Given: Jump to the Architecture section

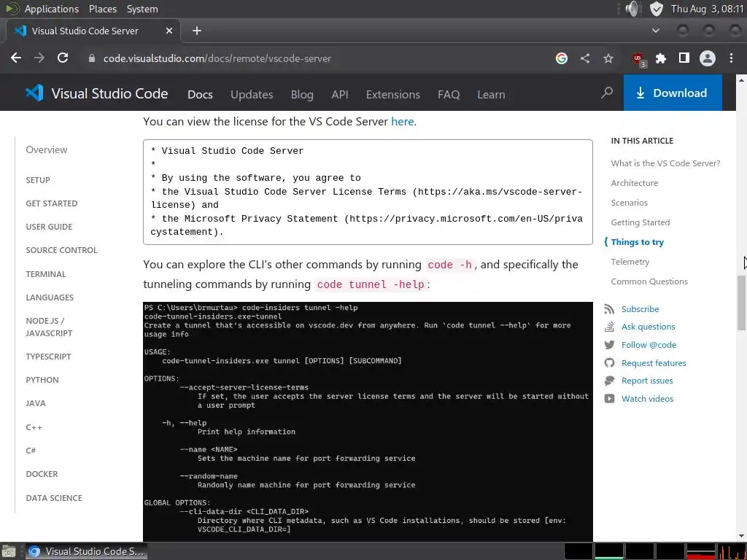Looking at the screenshot, I should 635,183.
